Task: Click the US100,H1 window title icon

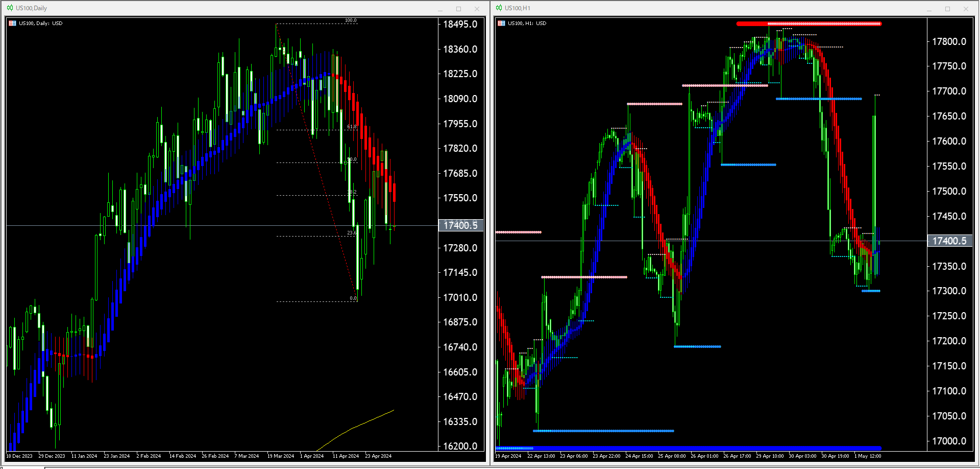Action: click(499, 8)
